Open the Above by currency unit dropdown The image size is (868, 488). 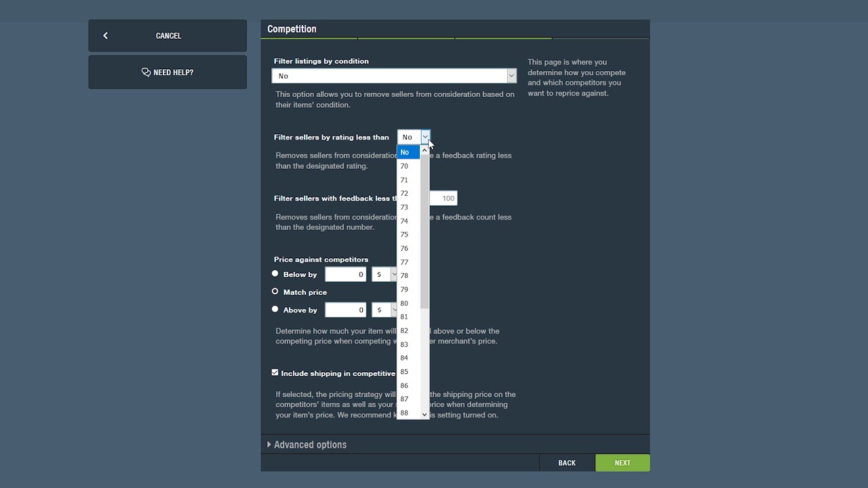point(384,310)
